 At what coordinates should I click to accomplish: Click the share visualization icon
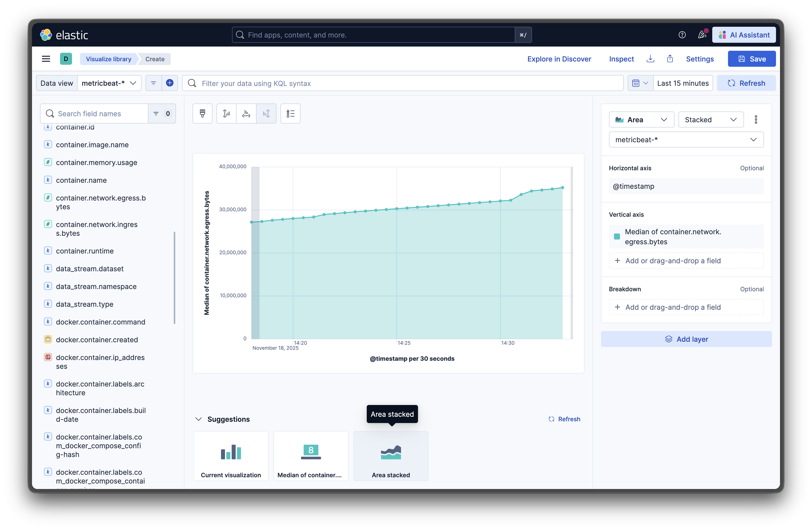pyautogui.click(x=670, y=59)
